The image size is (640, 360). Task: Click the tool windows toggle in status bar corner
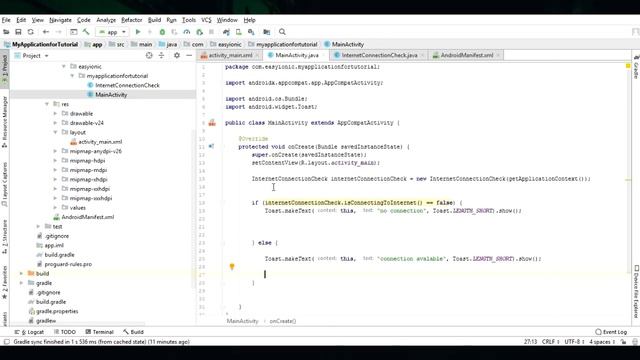point(6,342)
